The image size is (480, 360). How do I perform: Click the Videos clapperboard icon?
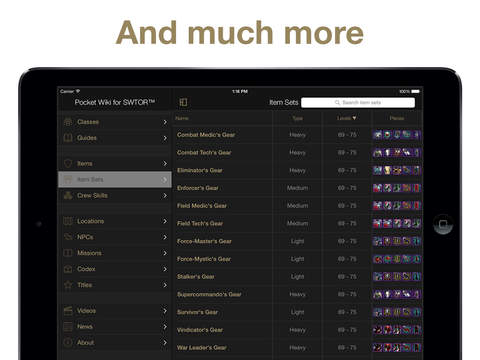pos(68,311)
